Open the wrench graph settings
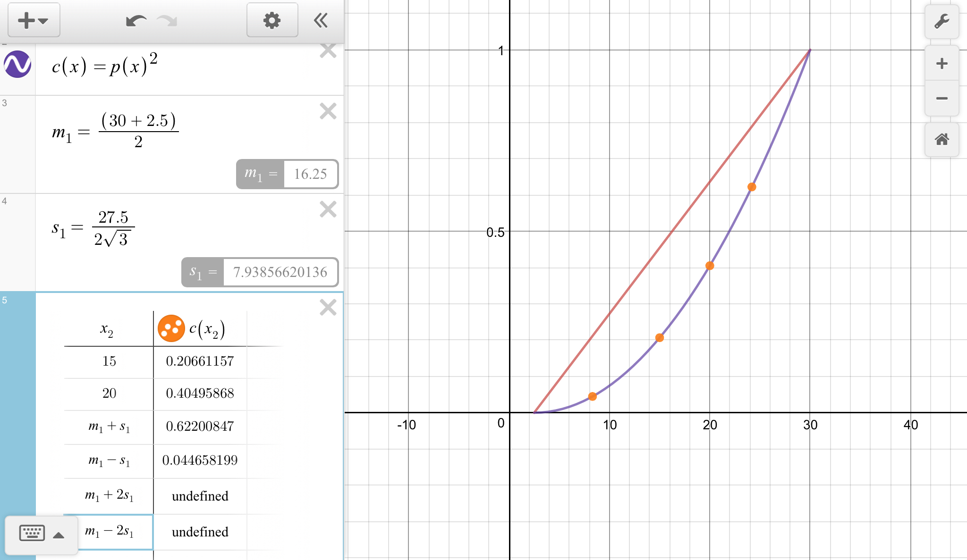Image resolution: width=967 pixels, height=560 pixels. (x=942, y=22)
